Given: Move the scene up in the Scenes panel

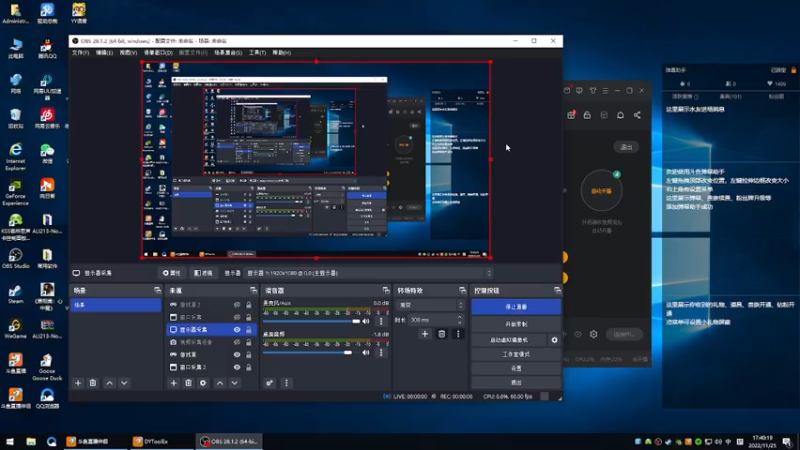Looking at the screenshot, I should coord(109,383).
